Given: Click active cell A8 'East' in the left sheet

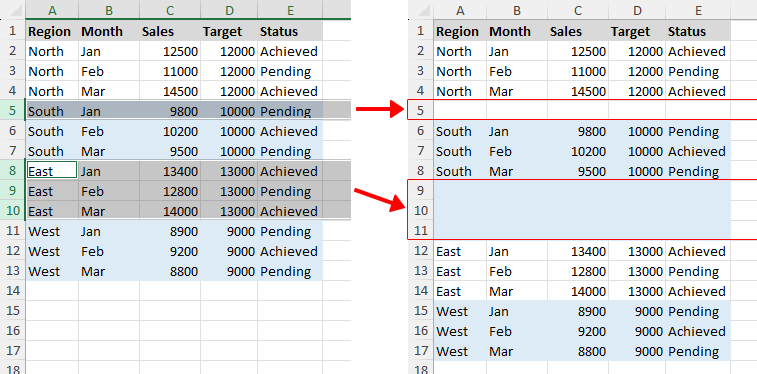Looking at the screenshot, I should pos(52,171).
